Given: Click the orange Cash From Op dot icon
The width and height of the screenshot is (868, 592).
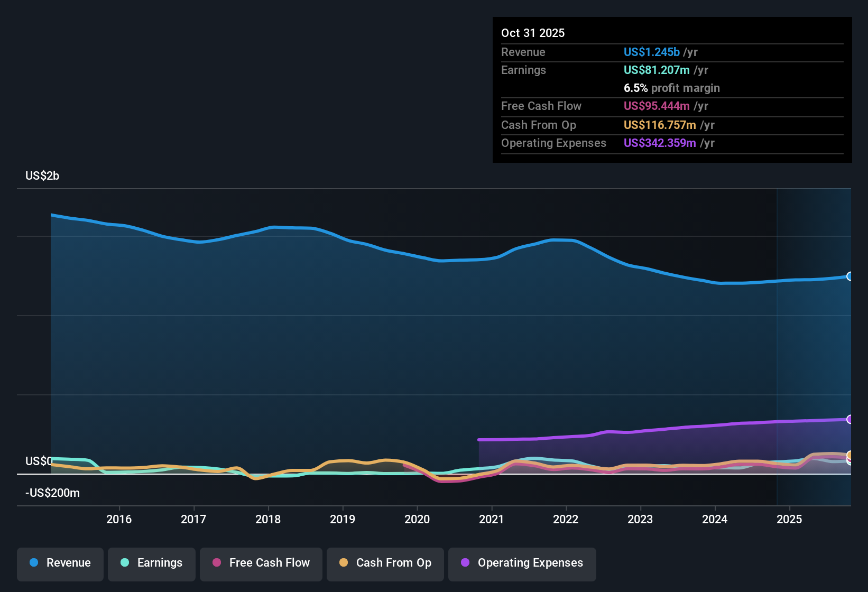Looking at the screenshot, I should pos(344,563).
